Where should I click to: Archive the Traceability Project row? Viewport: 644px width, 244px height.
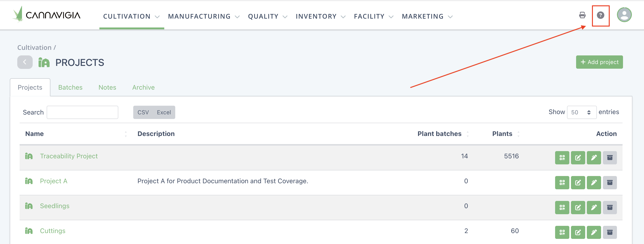pyautogui.click(x=609, y=158)
